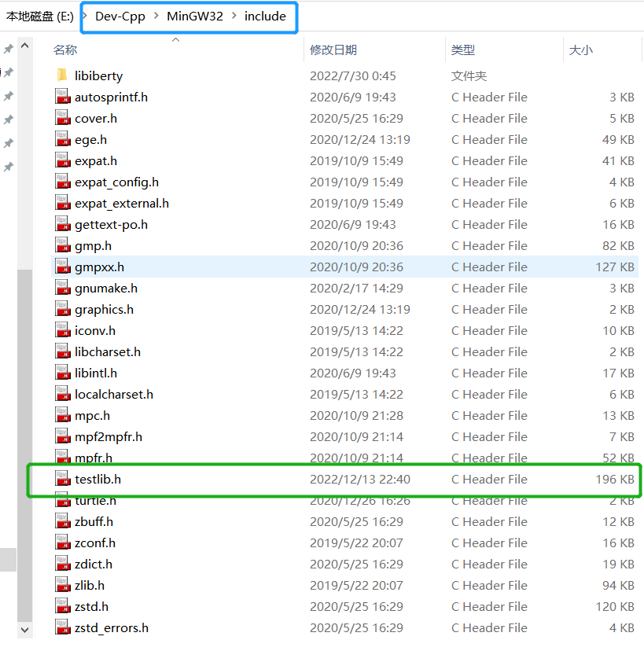
Task: Click the 127 KB size of gmpxx.h
Action: pyautogui.click(x=615, y=267)
